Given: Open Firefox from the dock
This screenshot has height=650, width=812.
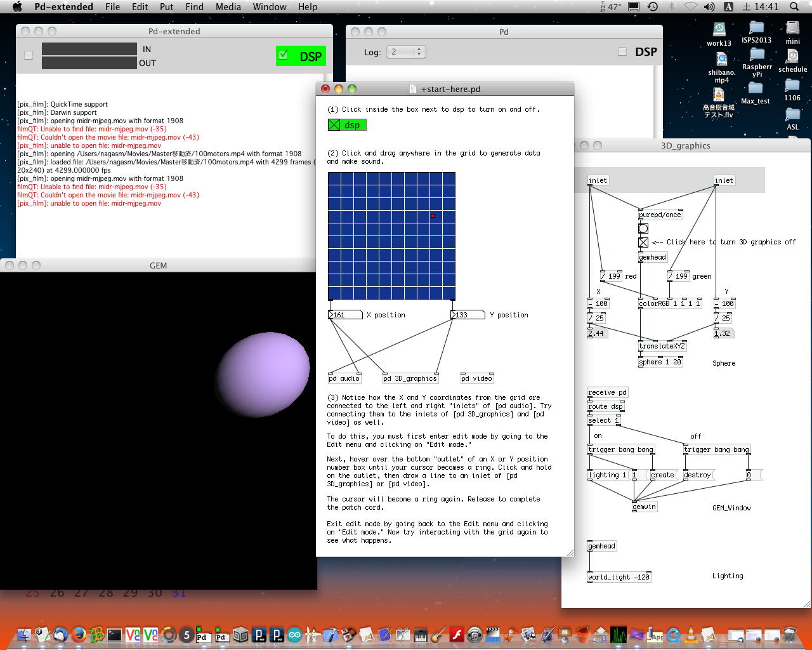Looking at the screenshot, I should pos(79,634).
